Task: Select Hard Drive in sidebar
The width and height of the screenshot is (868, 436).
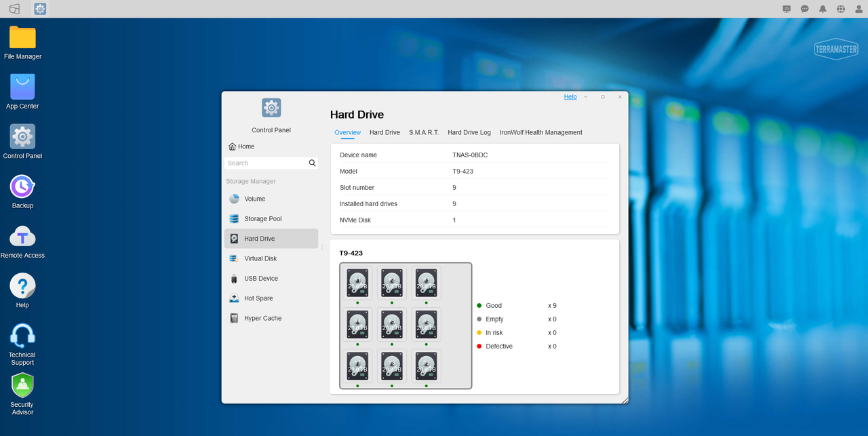Action: pos(271,239)
